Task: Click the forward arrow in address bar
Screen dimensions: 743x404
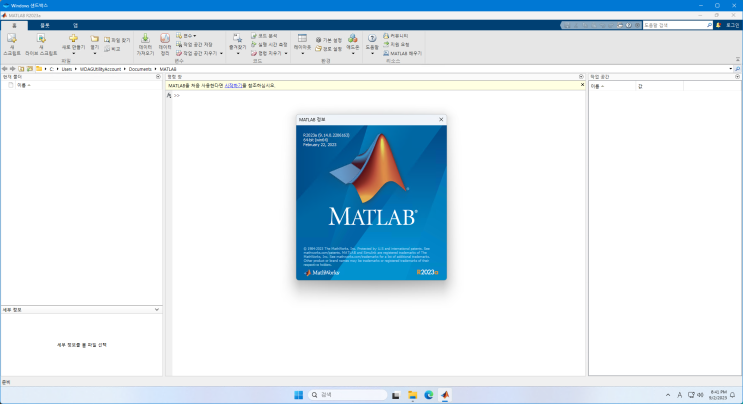Action: [13, 69]
